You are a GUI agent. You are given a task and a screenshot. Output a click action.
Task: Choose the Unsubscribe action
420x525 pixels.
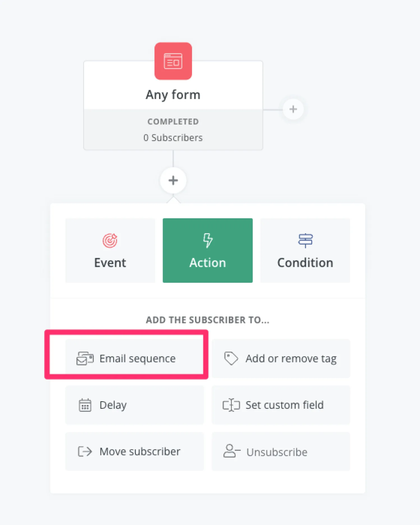(x=281, y=452)
